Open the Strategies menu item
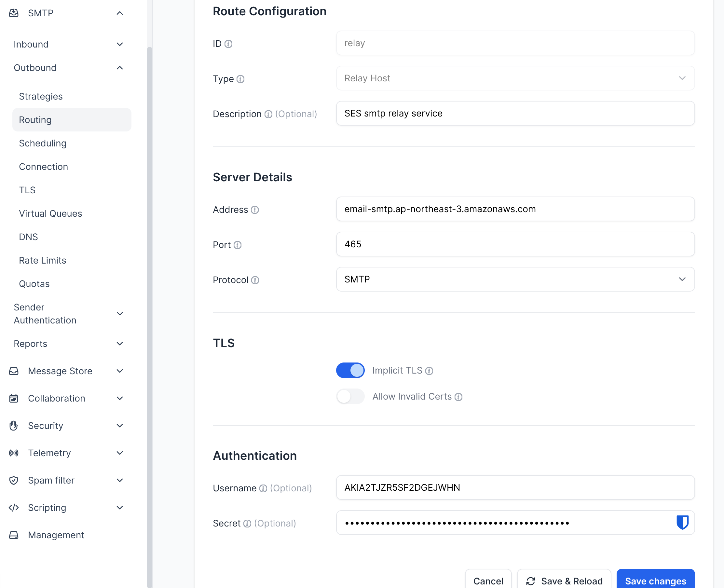 click(x=41, y=97)
